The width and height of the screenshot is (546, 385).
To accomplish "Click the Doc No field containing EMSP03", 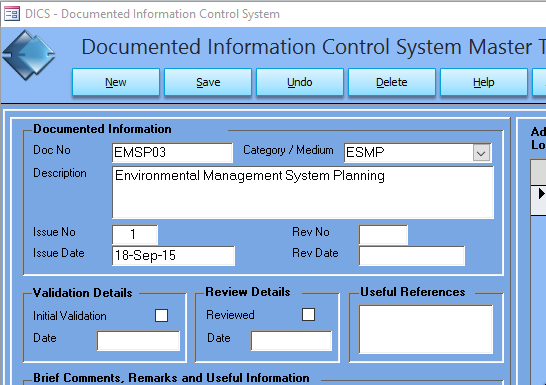I will (x=172, y=152).
